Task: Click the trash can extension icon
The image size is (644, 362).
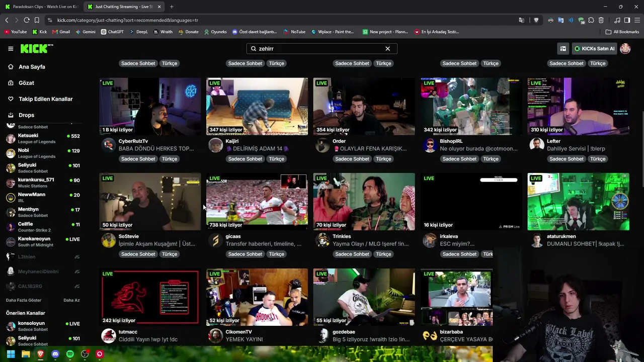Action: 601,20
